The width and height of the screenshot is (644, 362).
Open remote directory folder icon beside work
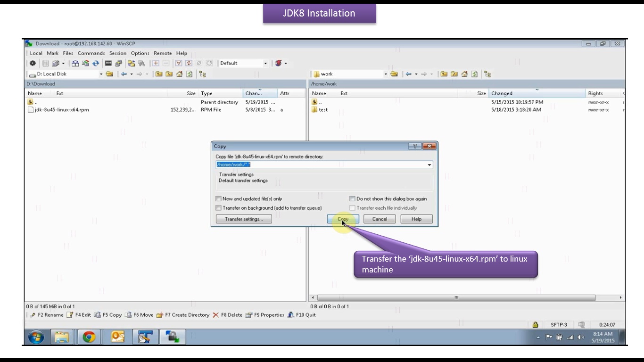394,74
